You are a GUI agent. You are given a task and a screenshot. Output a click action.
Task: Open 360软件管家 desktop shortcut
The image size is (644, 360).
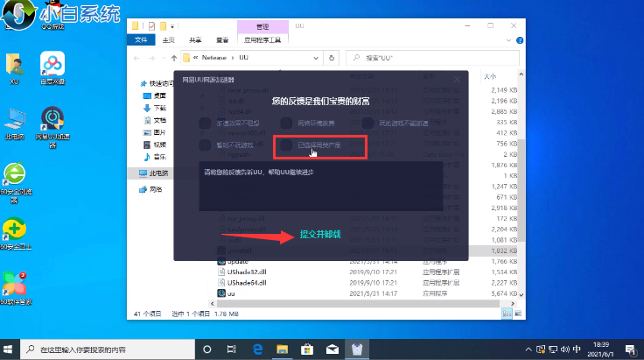pyautogui.click(x=15, y=289)
